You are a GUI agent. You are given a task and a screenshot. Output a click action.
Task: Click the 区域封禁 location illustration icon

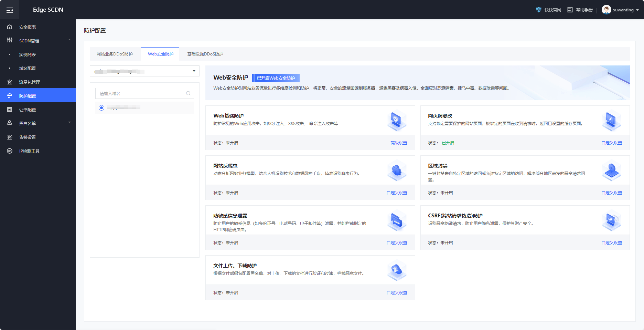click(611, 171)
